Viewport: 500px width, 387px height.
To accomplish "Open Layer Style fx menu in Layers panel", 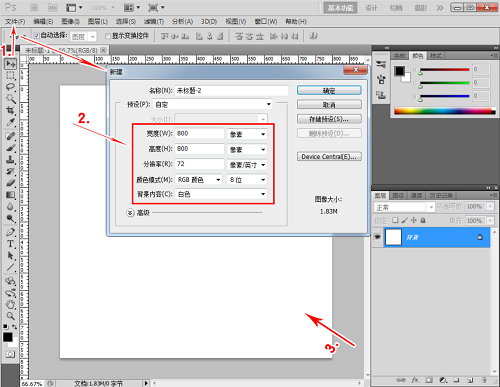I will tap(415, 380).
